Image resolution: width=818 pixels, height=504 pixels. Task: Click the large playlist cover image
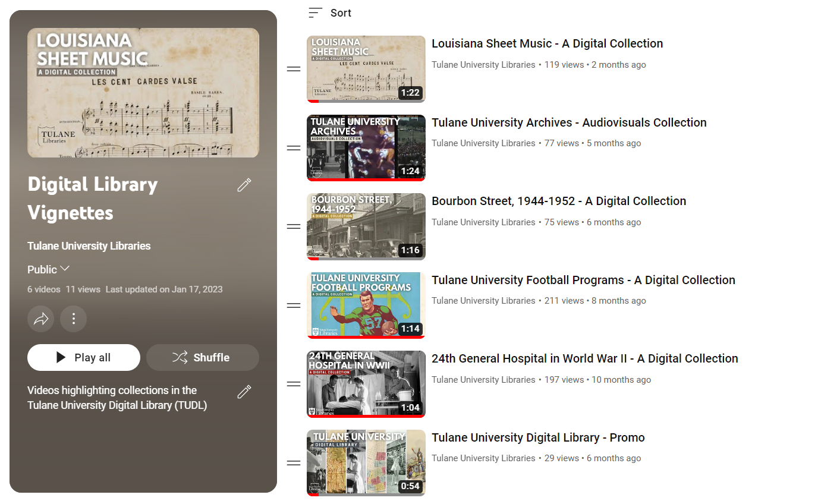tap(143, 93)
